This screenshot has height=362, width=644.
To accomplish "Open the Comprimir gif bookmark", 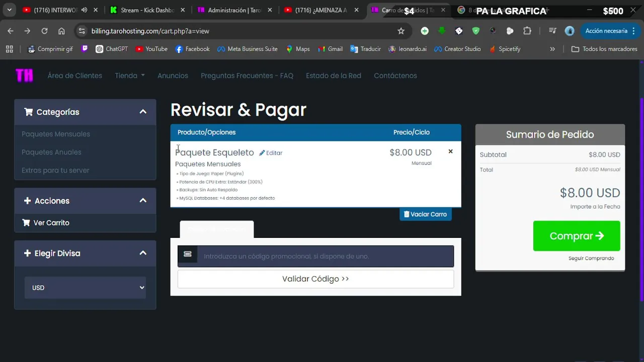I will 50,49.
